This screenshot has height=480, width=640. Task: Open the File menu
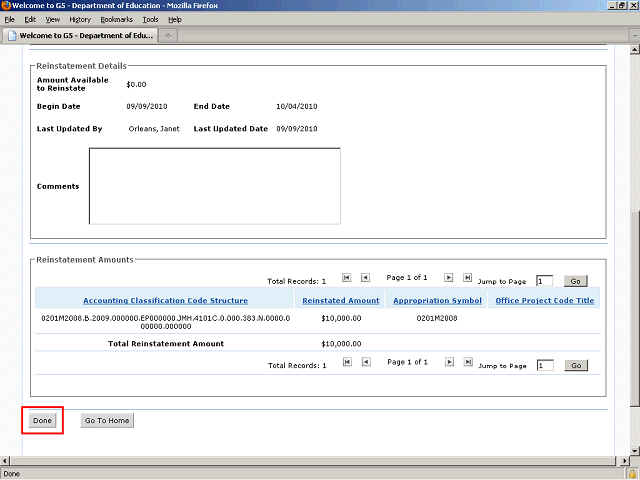click(9, 20)
